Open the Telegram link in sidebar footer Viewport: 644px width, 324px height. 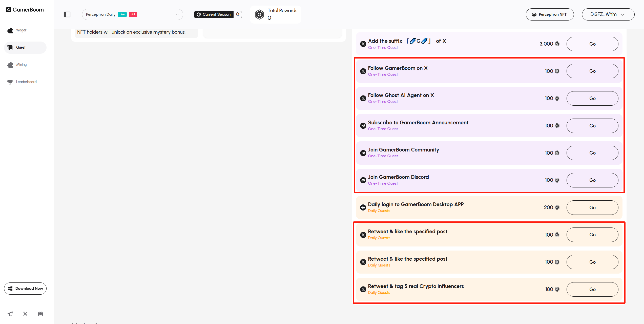pos(10,314)
